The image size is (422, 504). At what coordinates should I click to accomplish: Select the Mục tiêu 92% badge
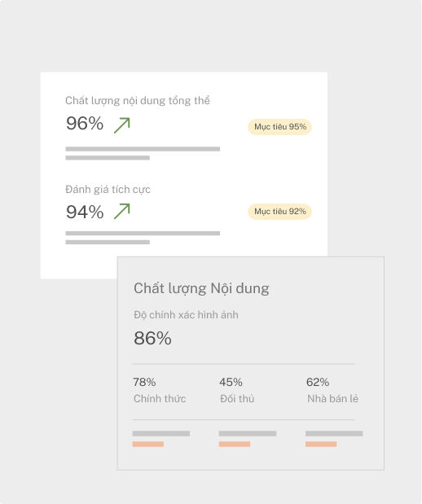(279, 212)
